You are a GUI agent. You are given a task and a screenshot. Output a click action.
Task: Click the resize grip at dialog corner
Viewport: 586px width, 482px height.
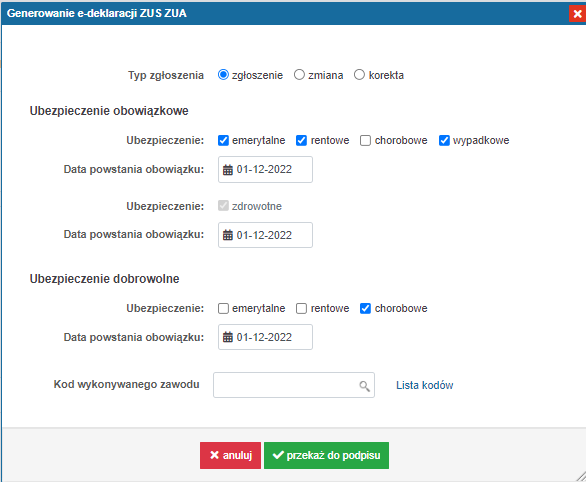click(x=581, y=477)
